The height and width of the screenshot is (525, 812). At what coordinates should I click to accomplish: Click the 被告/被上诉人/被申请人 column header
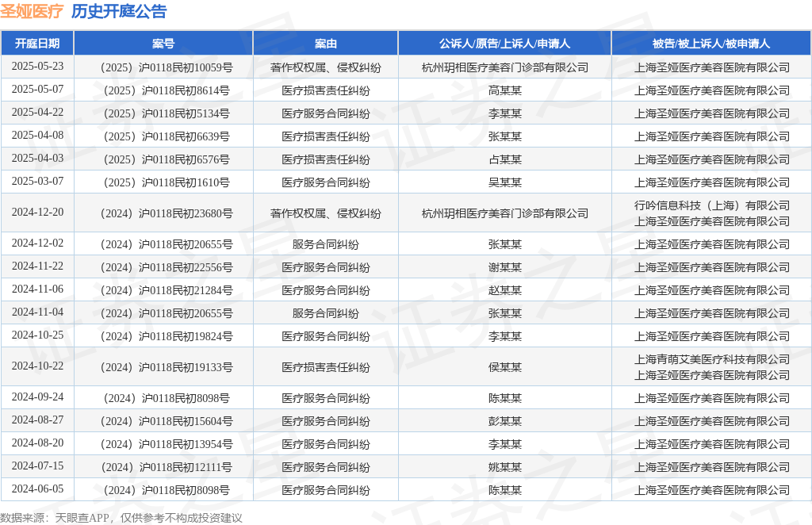(711, 44)
